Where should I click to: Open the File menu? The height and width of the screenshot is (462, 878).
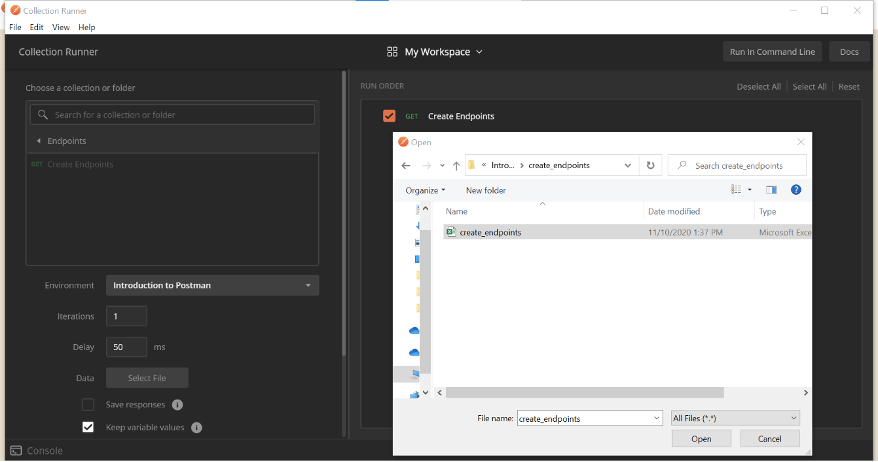pyautogui.click(x=15, y=27)
